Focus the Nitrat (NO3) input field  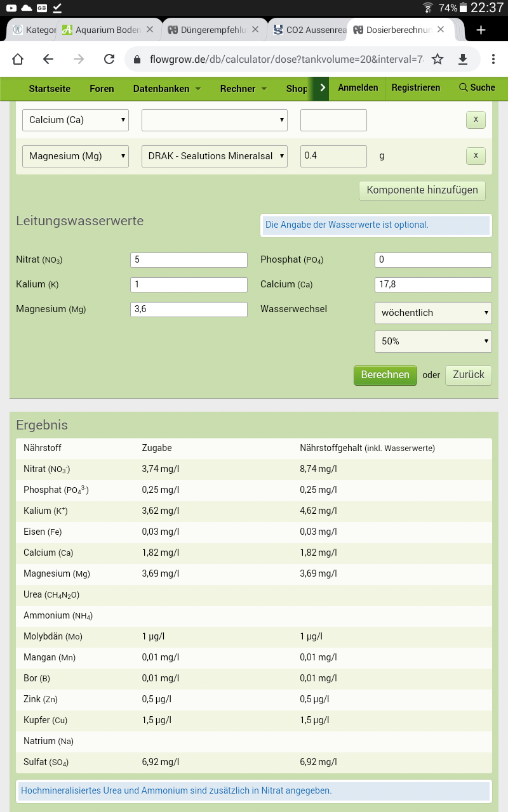[189, 260]
